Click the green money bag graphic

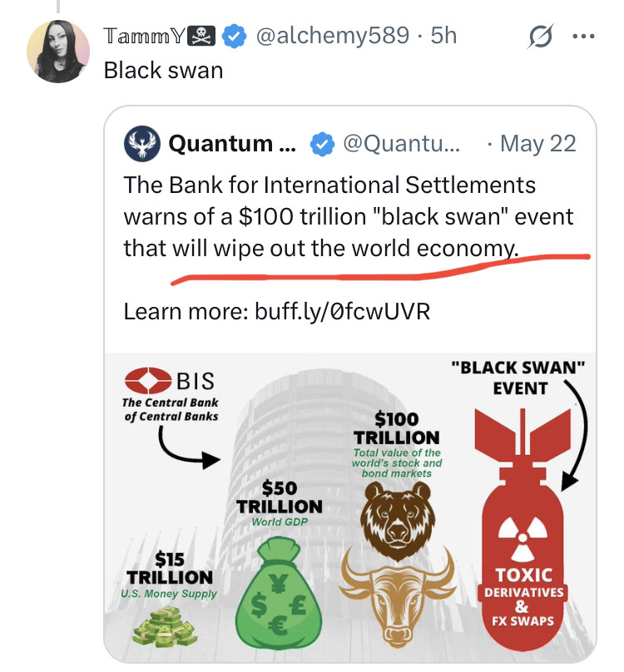click(x=278, y=585)
